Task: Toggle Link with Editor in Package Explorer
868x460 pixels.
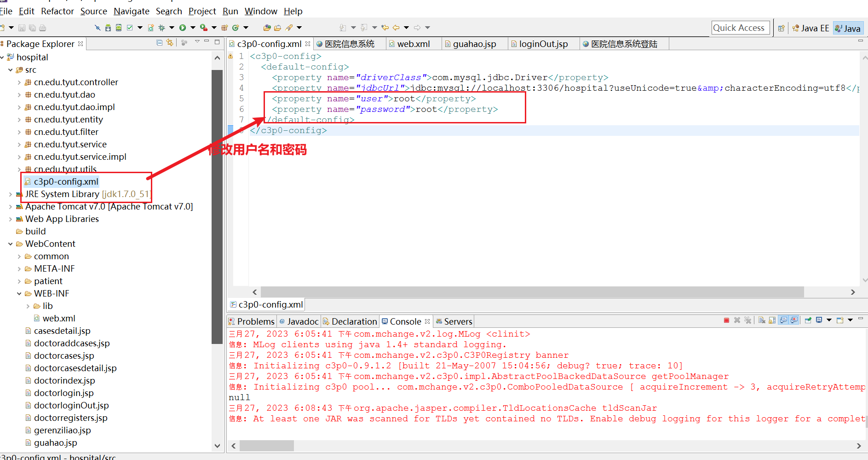Action: point(170,42)
